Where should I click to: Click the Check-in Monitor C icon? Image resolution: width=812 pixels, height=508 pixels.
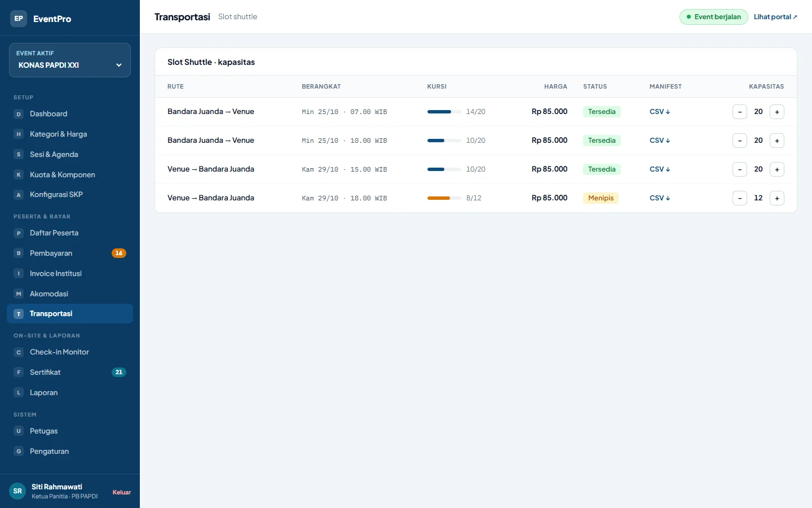tap(19, 352)
